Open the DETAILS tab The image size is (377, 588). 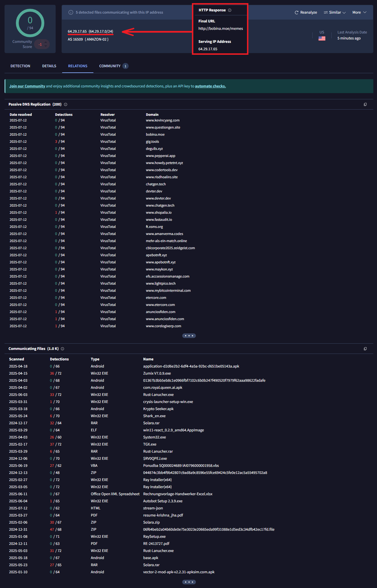pyautogui.click(x=49, y=66)
